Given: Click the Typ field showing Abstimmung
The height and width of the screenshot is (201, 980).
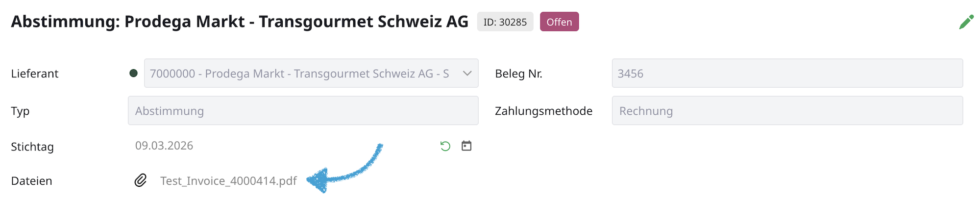Looking at the screenshot, I should [x=303, y=111].
